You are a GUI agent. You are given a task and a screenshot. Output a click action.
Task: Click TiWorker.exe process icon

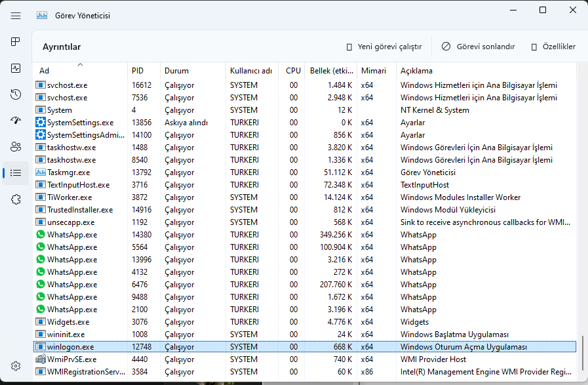click(41, 197)
